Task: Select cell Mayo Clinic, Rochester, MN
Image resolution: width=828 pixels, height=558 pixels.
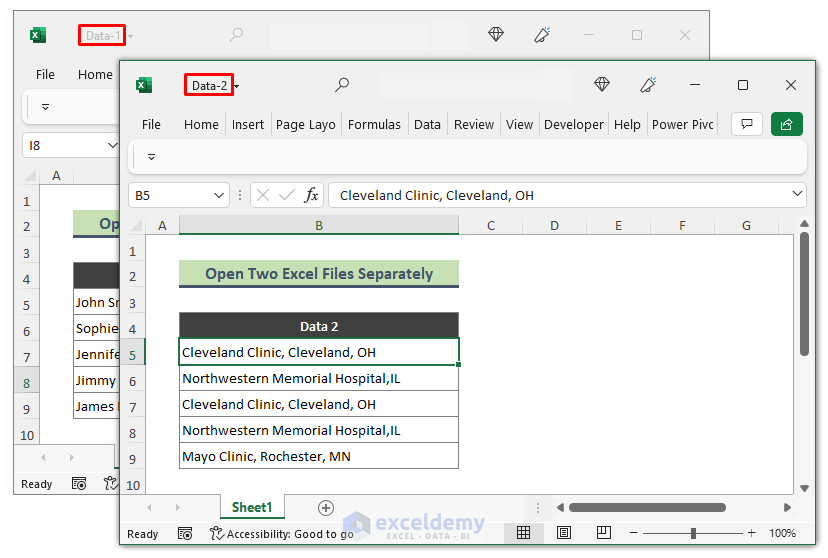Action: click(x=319, y=456)
